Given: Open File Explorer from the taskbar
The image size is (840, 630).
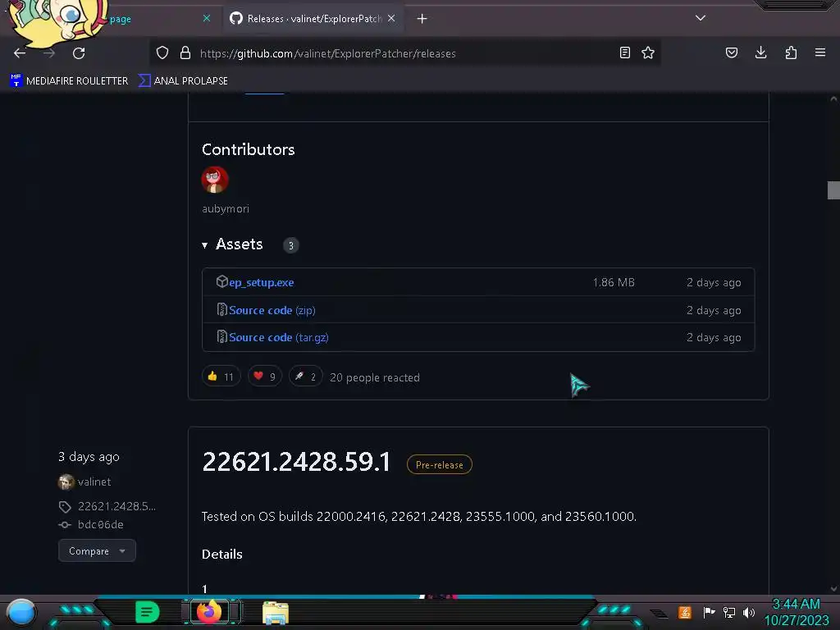Looking at the screenshot, I should click(276, 612).
